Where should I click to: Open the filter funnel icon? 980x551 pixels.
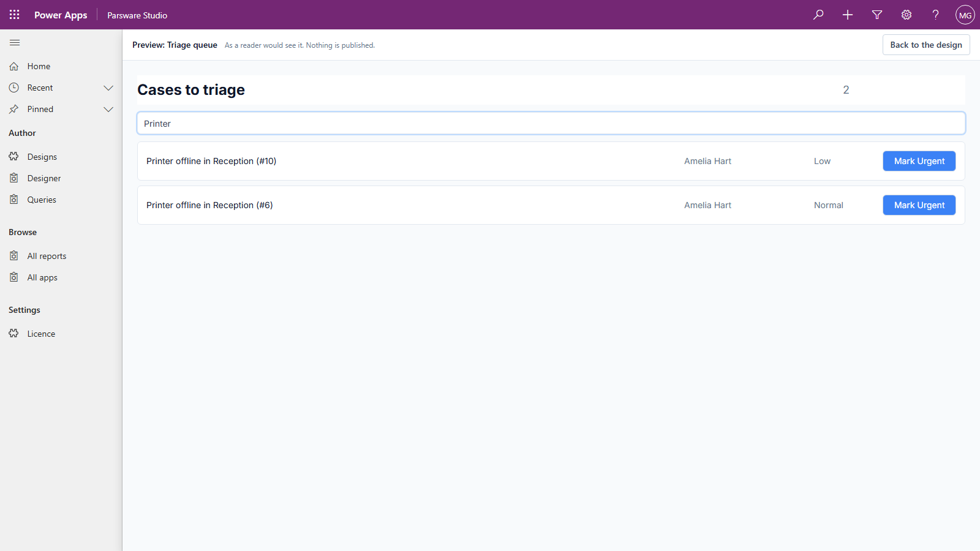[x=877, y=15]
